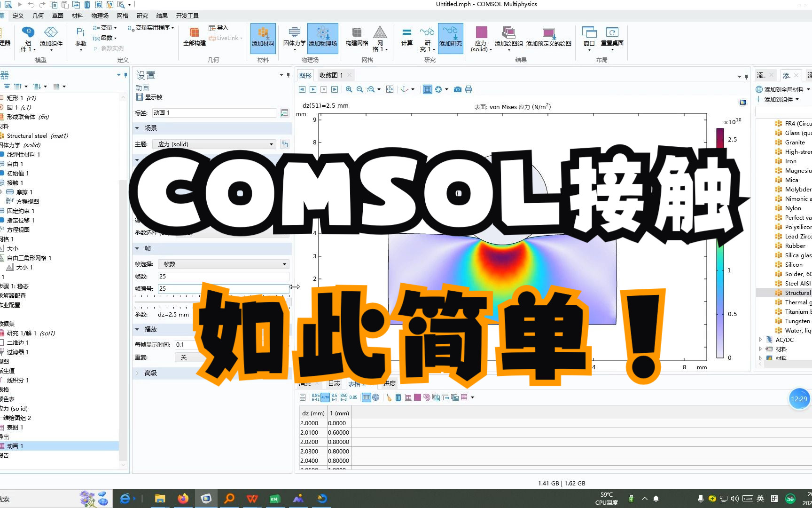812x508 pixels.
Task: Click the 显示帧 button in settings
Action: 149,97
